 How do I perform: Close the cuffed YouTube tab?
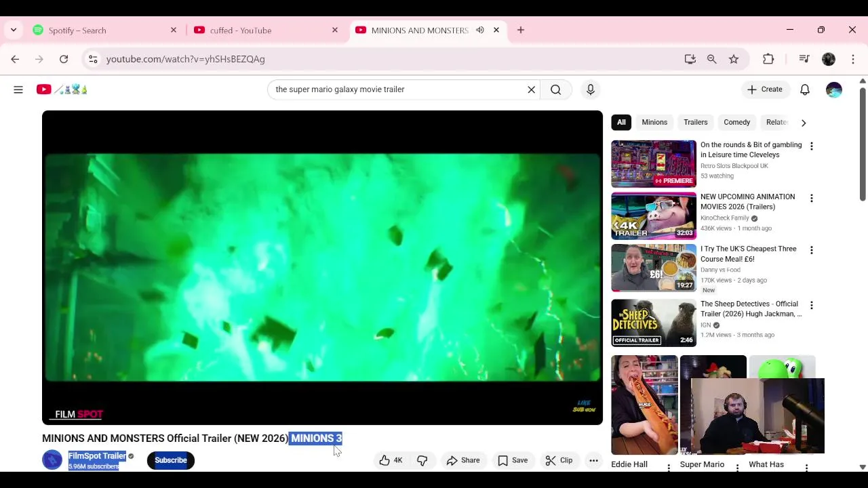pyautogui.click(x=335, y=30)
